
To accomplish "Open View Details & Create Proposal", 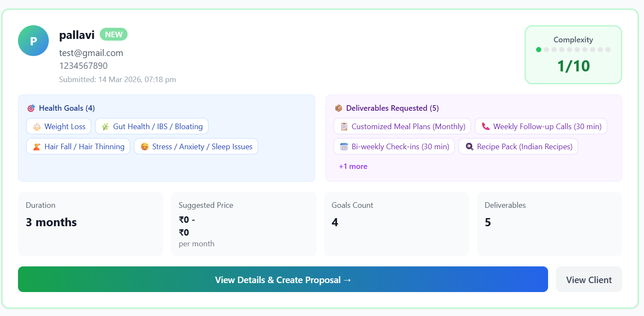I will 283,280.
